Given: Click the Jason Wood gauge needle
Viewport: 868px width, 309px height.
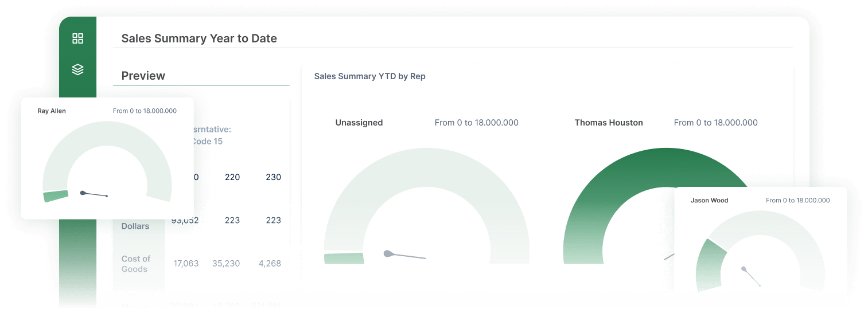Looking at the screenshot, I should click(x=752, y=276).
